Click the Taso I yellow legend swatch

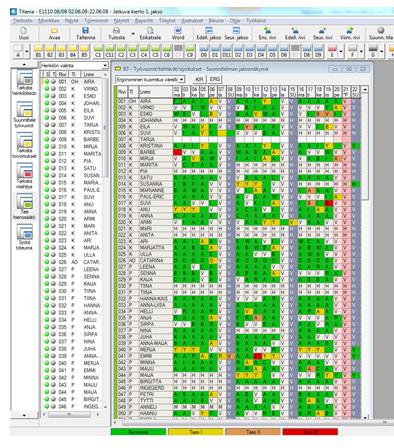(x=196, y=432)
